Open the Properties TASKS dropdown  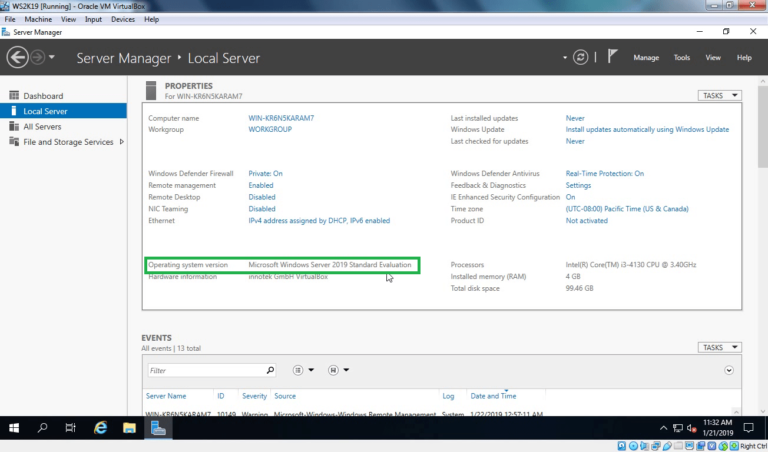[x=719, y=96]
